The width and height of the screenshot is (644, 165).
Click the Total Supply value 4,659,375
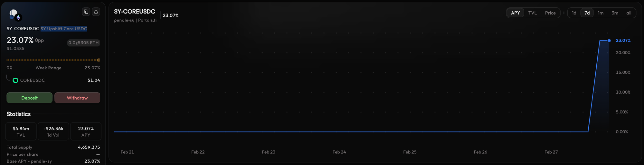[x=89, y=147]
